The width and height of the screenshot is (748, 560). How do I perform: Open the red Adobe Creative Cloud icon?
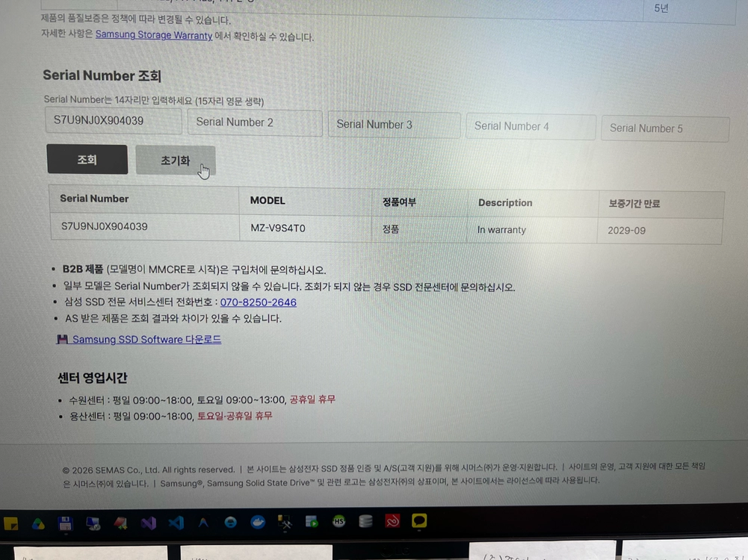tap(392, 521)
